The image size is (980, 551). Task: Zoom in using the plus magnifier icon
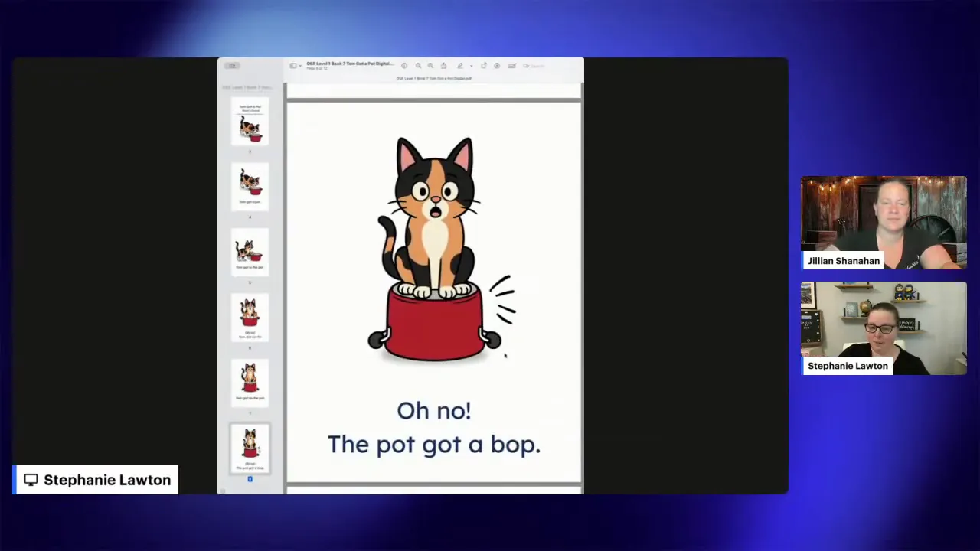(x=430, y=66)
